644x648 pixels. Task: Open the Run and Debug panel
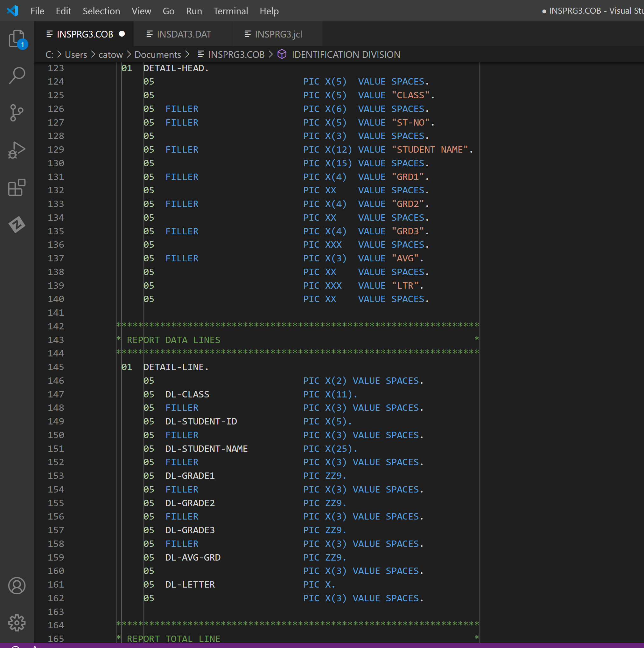[17, 150]
